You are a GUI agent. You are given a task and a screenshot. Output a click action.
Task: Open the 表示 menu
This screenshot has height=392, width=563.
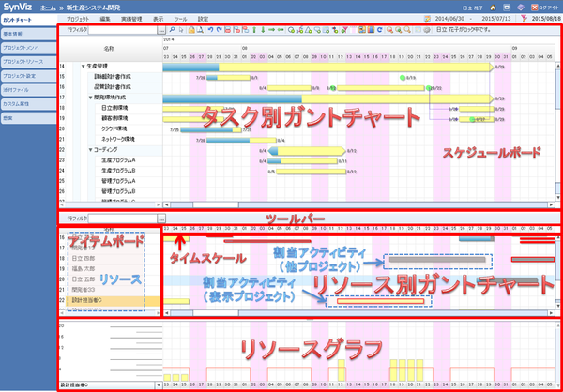pyautogui.click(x=158, y=19)
